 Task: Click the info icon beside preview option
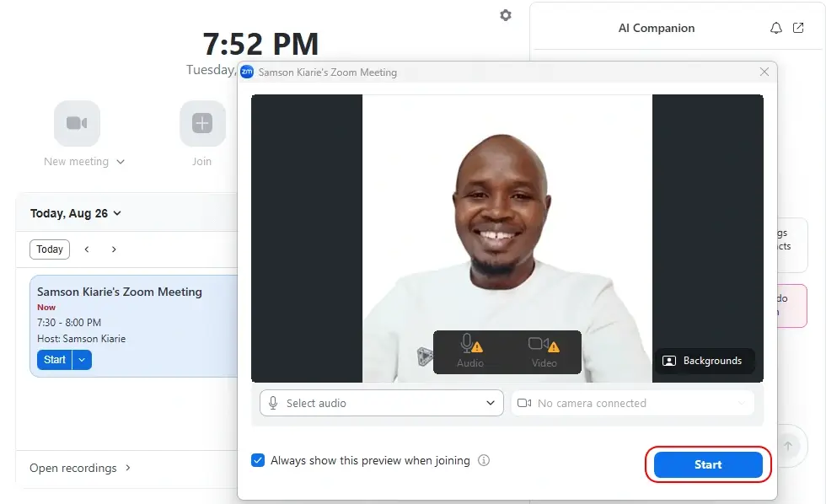pos(484,460)
